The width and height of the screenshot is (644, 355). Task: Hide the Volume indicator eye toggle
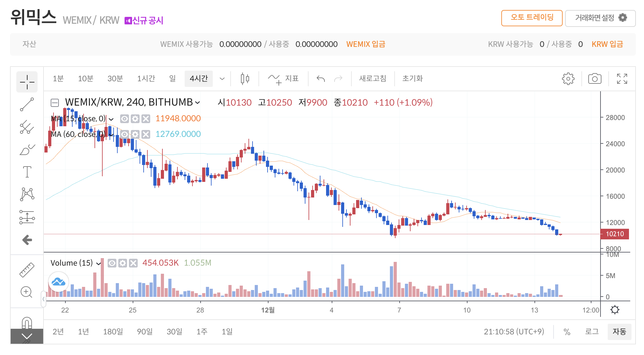pos(112,263)
